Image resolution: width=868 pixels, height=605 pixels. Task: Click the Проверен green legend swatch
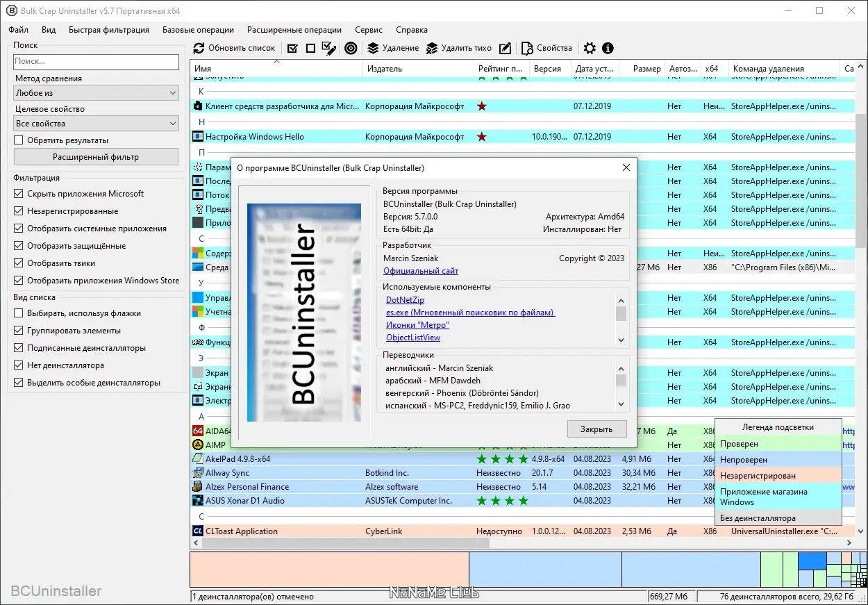click(x=778, y=444)
